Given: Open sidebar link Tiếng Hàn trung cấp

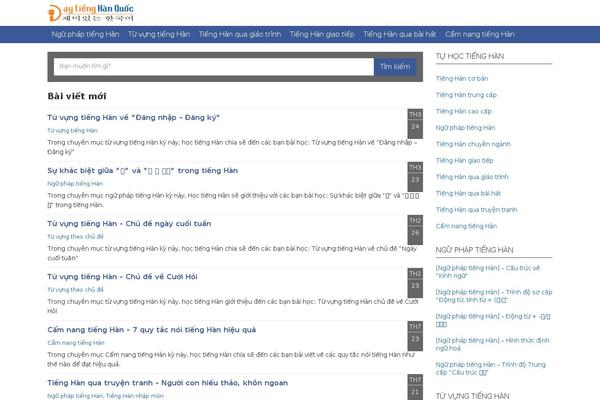Looking at the screenshot, I should click(466, 95).
